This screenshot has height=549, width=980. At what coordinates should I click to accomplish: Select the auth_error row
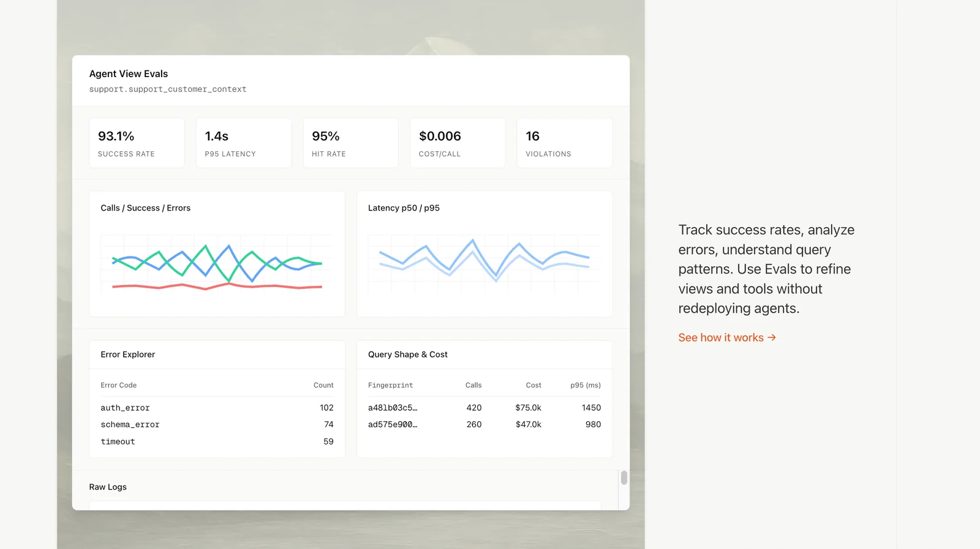click(217, 408)
